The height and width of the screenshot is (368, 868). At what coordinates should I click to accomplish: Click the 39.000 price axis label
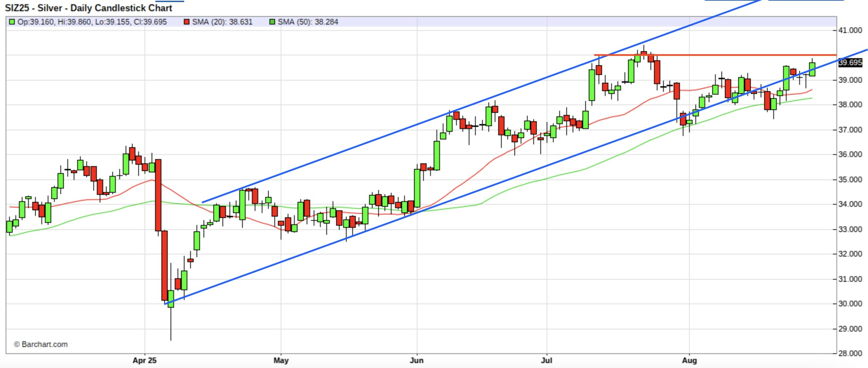click(850, 80)
